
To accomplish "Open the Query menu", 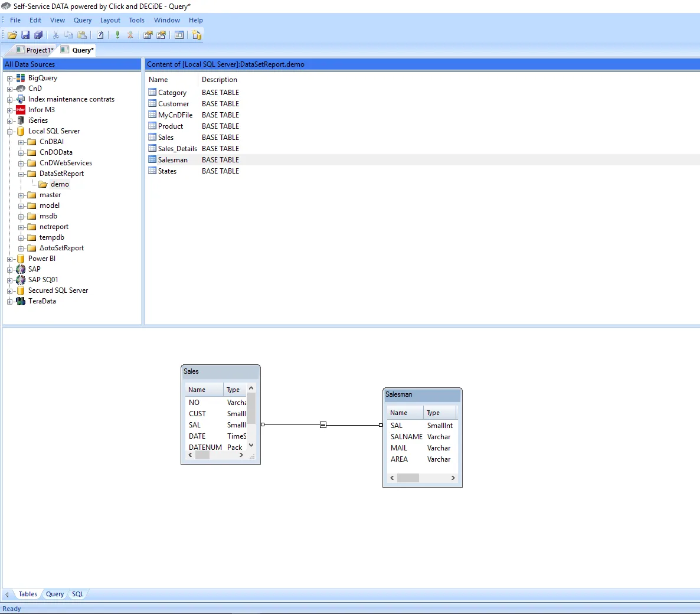I will click(x=83, y=20).
